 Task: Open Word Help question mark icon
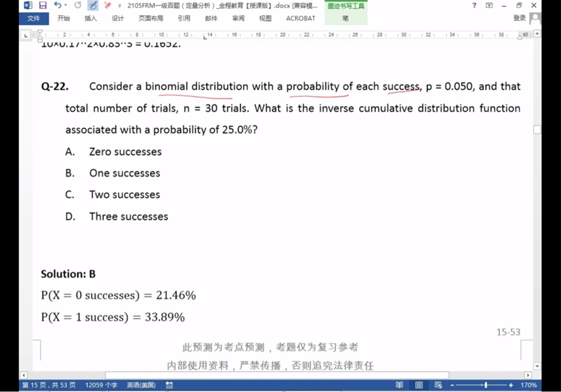[x=474, y=5]
